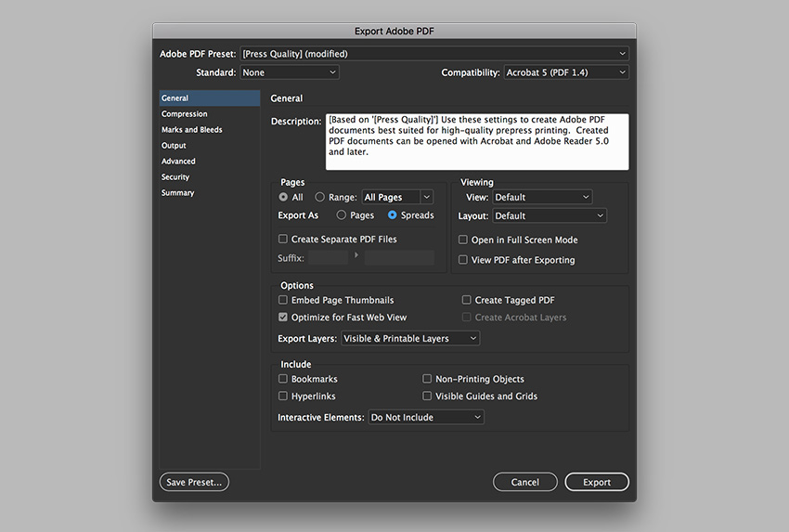Open the Security section
Viewport: 789px width, 532px height.
pyautogui.click(x=210, y=177)
